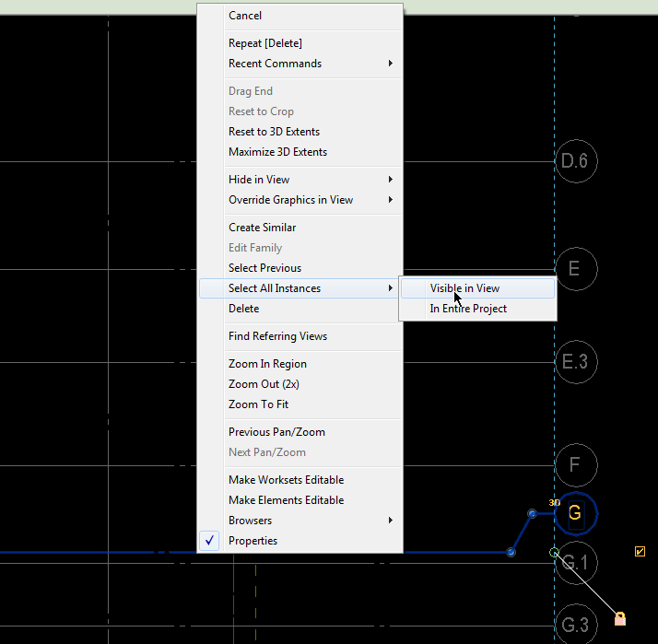Select the grid bubble labeled E.3
The height and width of the screenshot is (644, 658).
pyautogui.click(x=576, y=361)
